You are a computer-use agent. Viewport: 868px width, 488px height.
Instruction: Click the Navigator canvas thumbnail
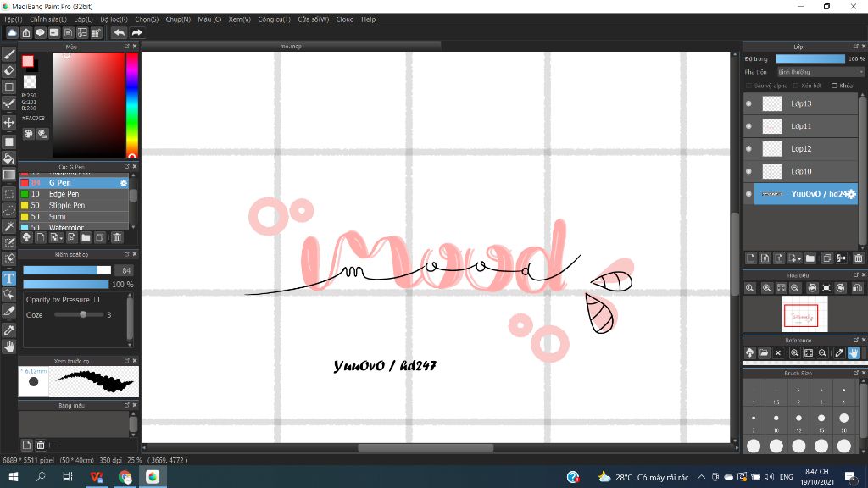click(804, 313)
